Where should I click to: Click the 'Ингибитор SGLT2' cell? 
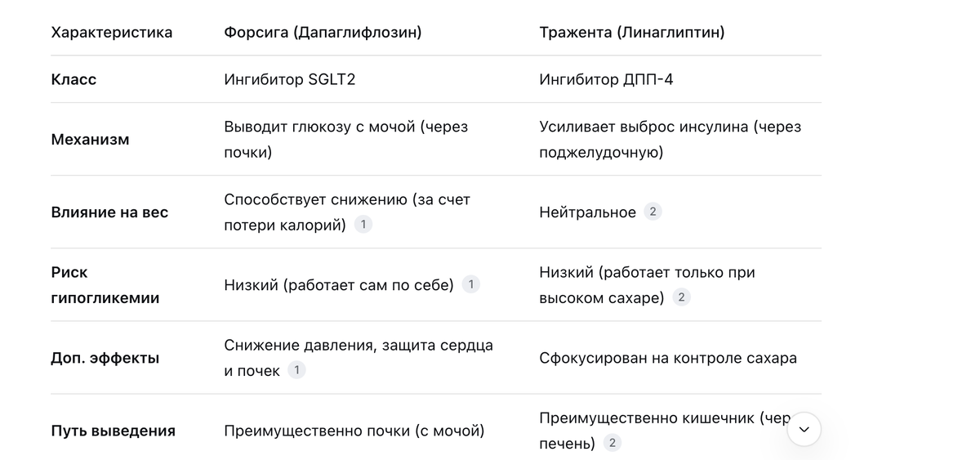[290, 79]
